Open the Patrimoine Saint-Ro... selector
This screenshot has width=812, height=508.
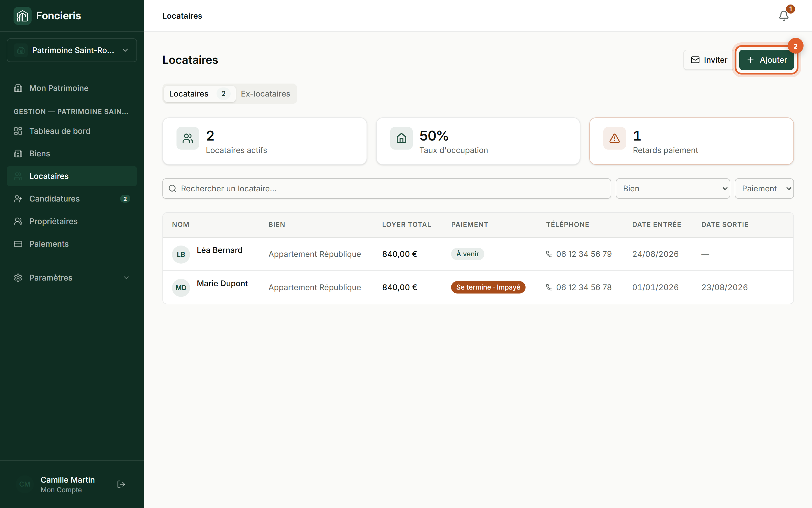72,50
